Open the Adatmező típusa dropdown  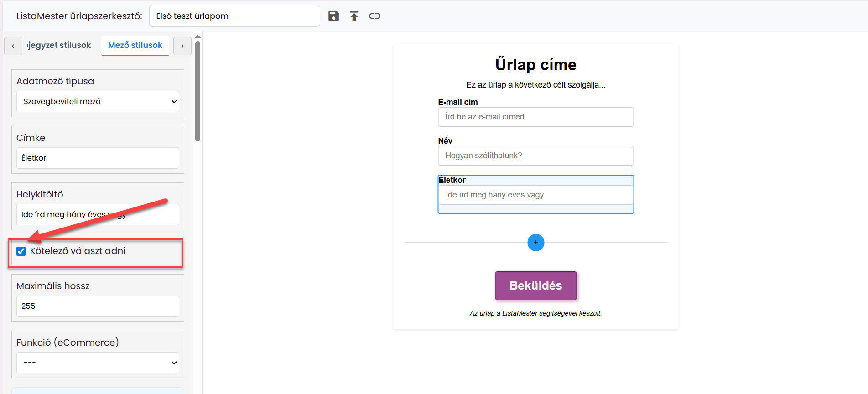pyautogui.click(x=98, y=102)
